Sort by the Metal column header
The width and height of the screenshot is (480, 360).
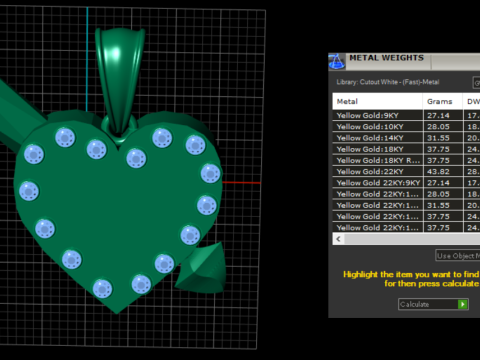tap(378, 101)
